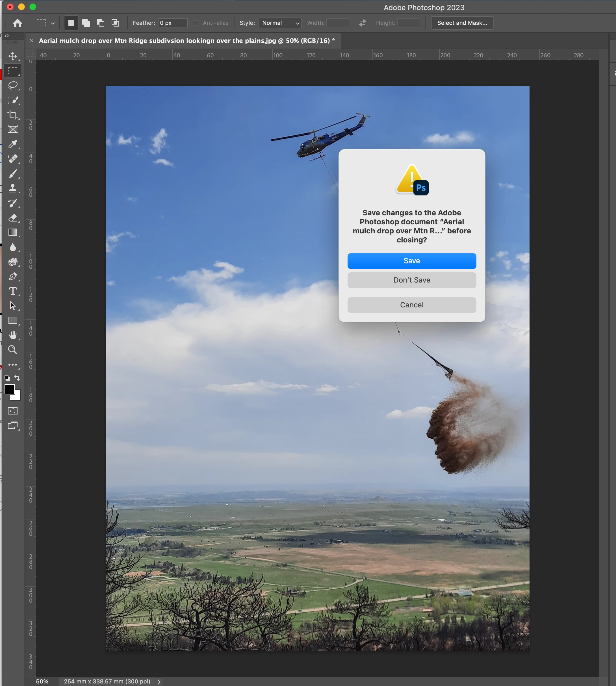The width and height of the screenshot is (616, 686).
Task: Select the Move tool
Action: click(x=13, y=56)
